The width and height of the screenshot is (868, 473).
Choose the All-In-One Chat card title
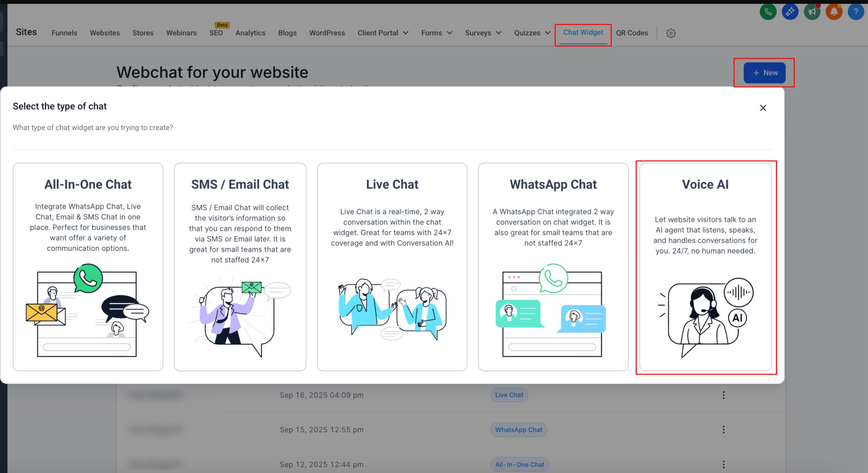[x=88, y=184]
